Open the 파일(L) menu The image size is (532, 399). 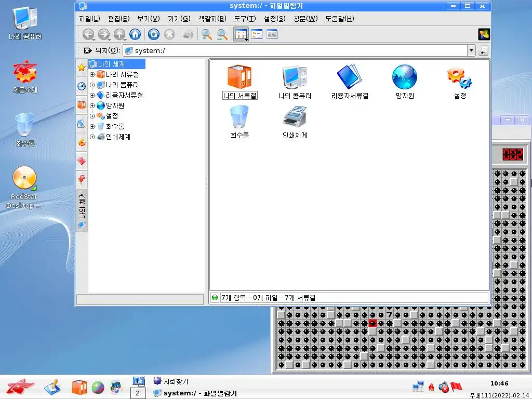[89, 19]
